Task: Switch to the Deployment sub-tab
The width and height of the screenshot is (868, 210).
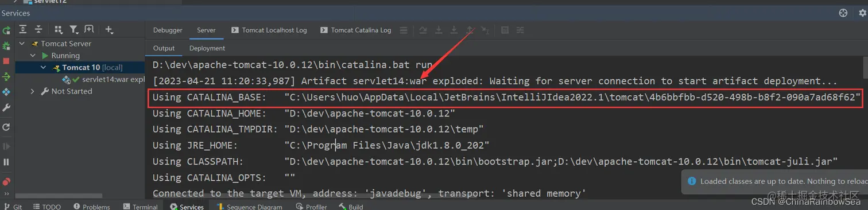Action: (x=207, y=48)
